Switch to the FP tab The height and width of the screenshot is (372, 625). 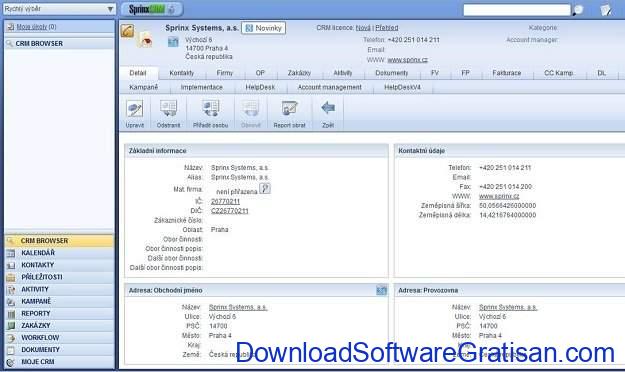(465, 73)
